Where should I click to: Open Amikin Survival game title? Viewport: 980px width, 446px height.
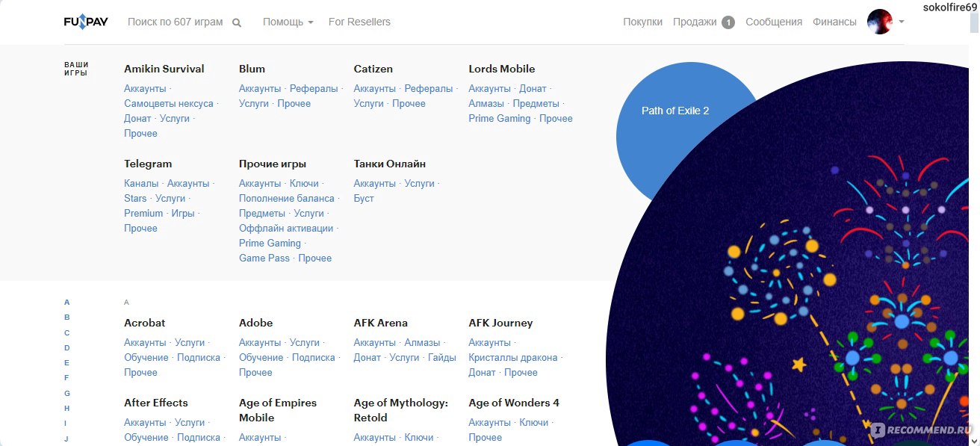pyautogui.click(x=164, y=69)
